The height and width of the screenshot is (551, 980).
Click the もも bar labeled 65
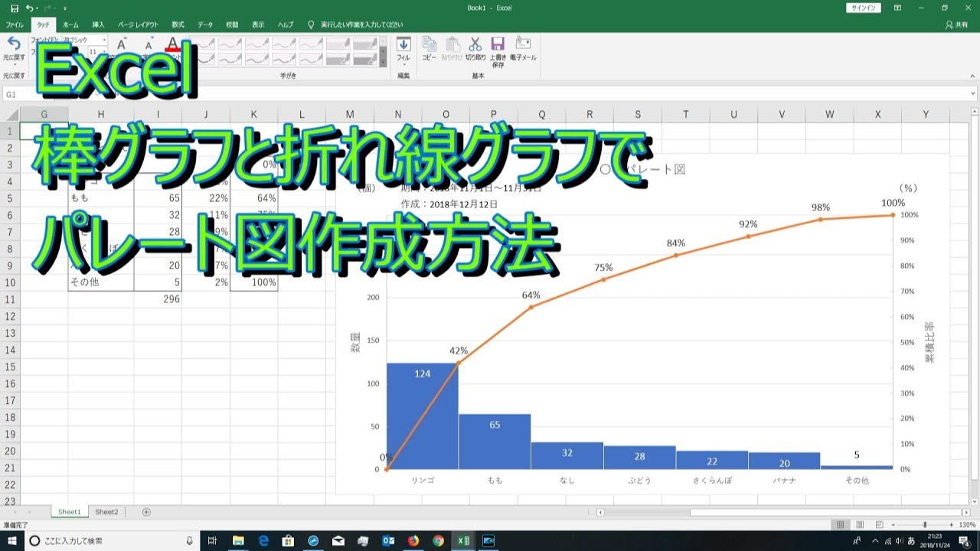tap(495, 442)
